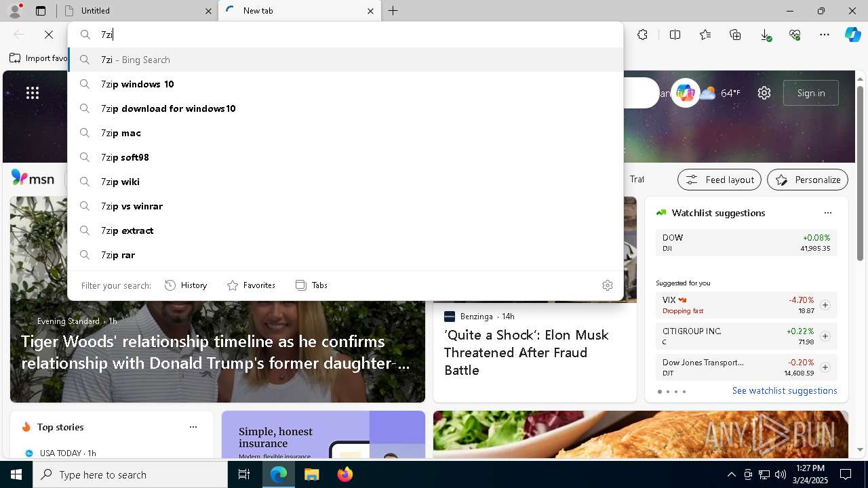This screenshot has width=868, height=488.
Task: Open the Windows Start menu
Action: pyautogui.click(x=16, y=474)
